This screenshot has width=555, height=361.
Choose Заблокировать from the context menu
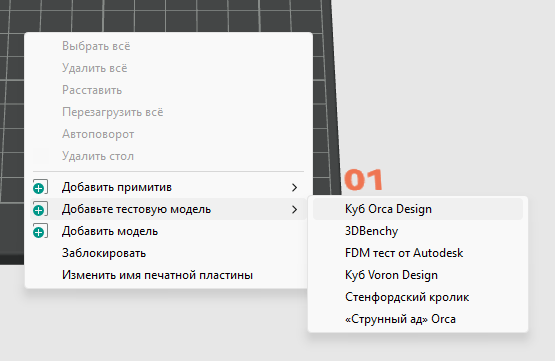click(x=168, y=253)
